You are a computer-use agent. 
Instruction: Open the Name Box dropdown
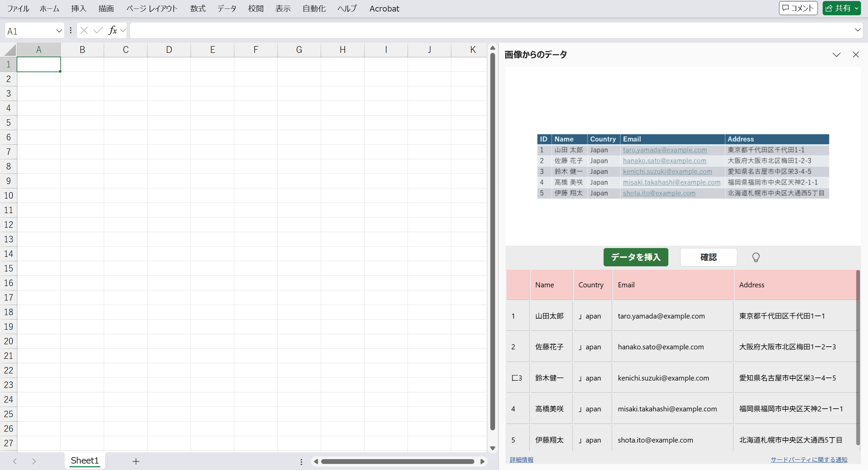tap(59, 31)
